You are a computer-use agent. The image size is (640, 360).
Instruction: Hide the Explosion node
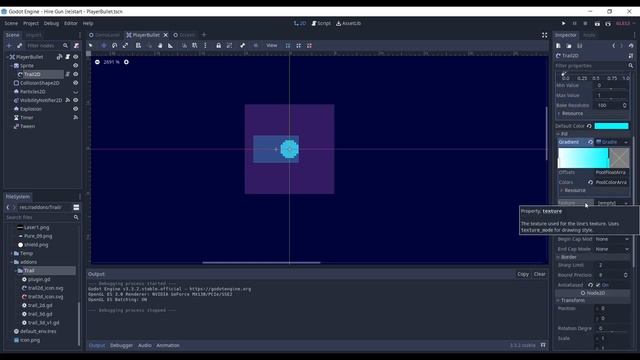point(76,109)
